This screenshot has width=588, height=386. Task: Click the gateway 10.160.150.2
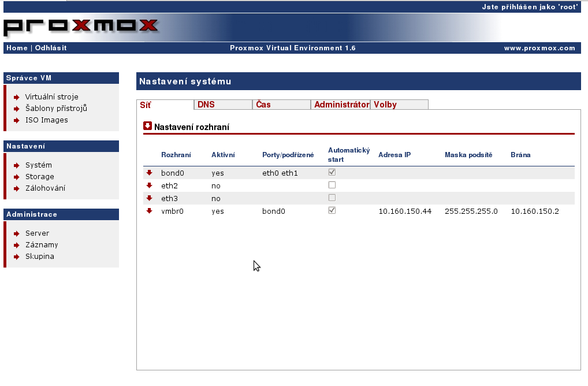[x=535, y=211]
